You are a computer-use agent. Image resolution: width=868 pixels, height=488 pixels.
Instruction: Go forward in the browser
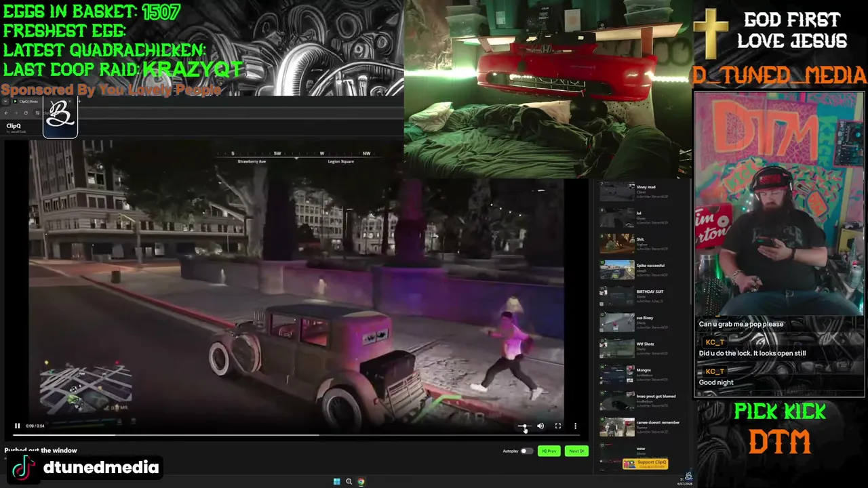[16, 113]
